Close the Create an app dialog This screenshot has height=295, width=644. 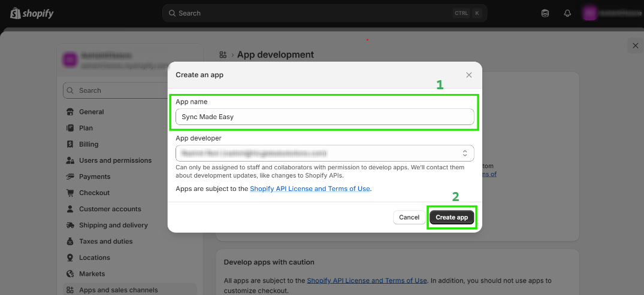click(469, 75)
